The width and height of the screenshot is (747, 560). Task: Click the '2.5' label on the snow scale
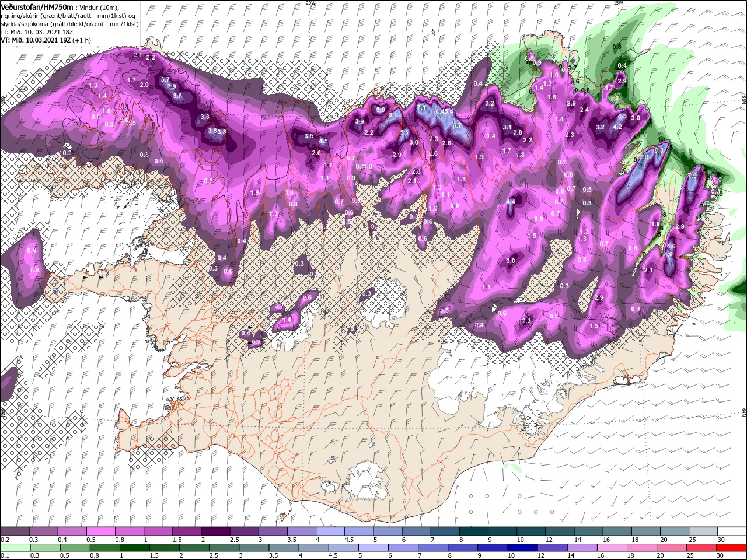coord(234,539)
